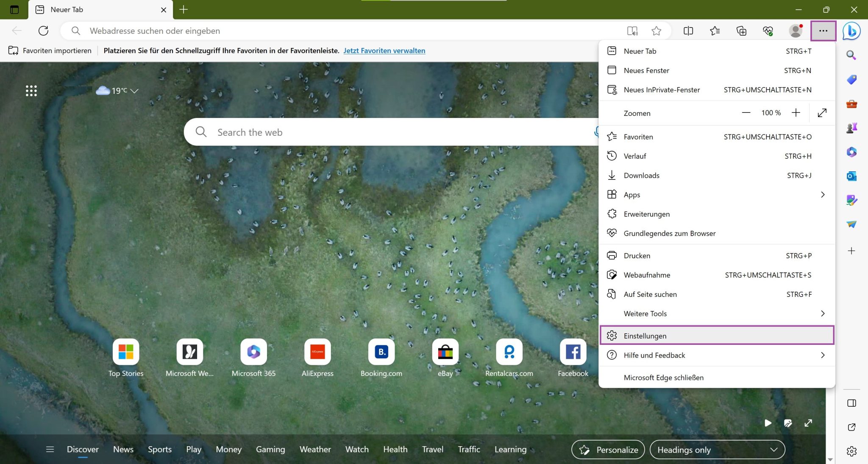868x464 pixels.
Task: Click the Split screen toolbar icon
Action: (x=688, y=31)
